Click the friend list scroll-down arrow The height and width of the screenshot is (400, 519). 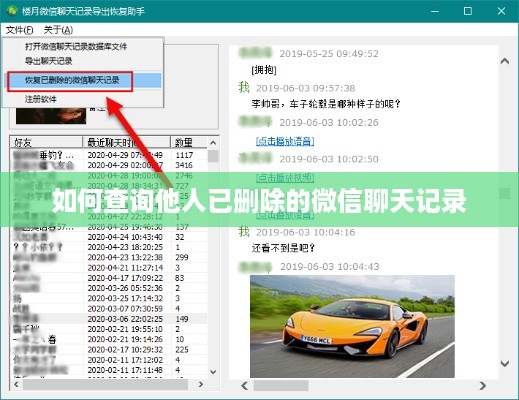point(213,371)
